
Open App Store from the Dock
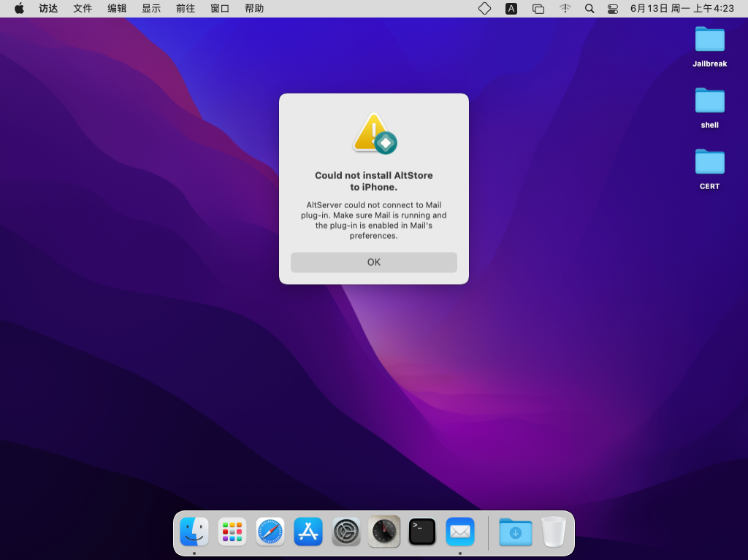click(x=308, y=532)
